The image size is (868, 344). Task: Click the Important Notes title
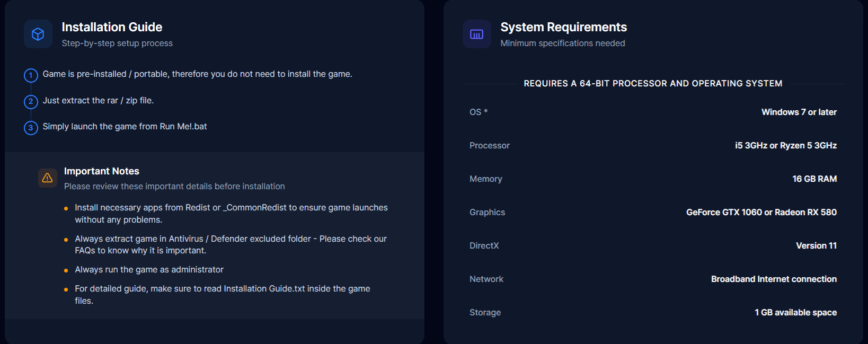point(101,171)
